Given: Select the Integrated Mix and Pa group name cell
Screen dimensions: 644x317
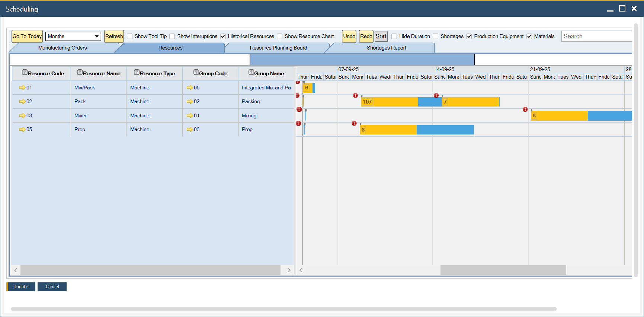Looking at the screenshot, I should point(266,88).
